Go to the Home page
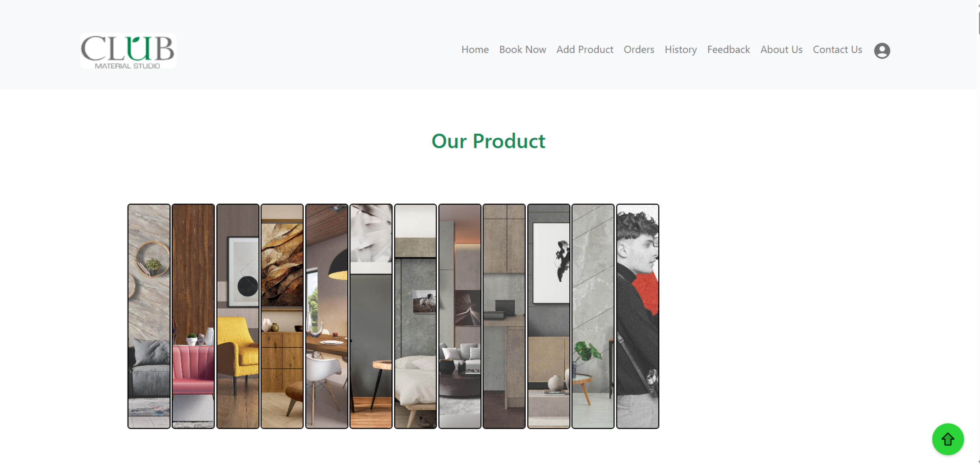This screenshot has width=980, height=465. click(x=475, y=49)
